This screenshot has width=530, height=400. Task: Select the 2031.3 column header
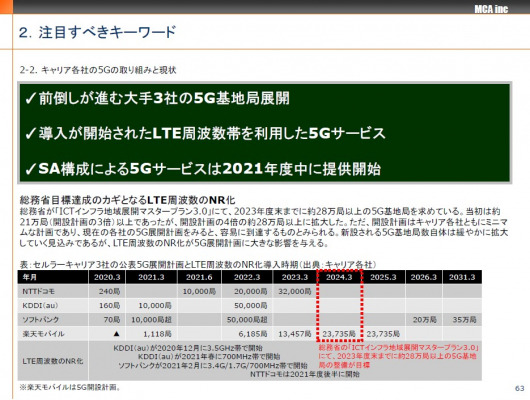pos(462,277)
